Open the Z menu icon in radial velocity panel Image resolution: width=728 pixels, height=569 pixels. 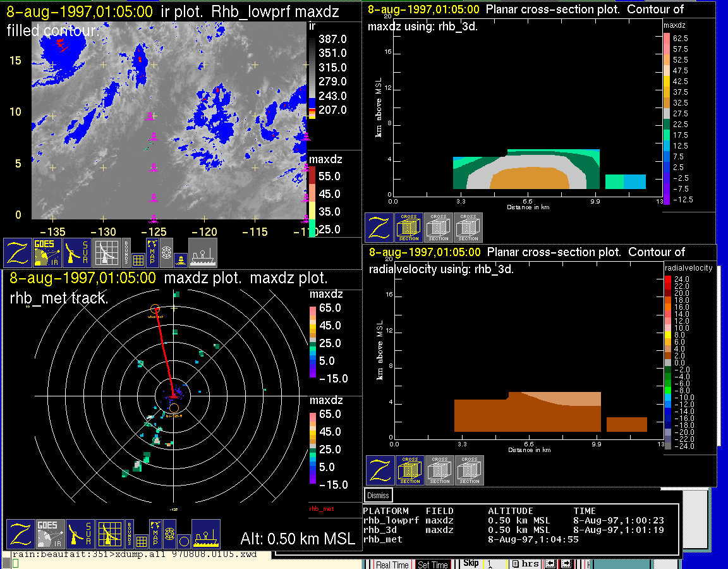380,470
